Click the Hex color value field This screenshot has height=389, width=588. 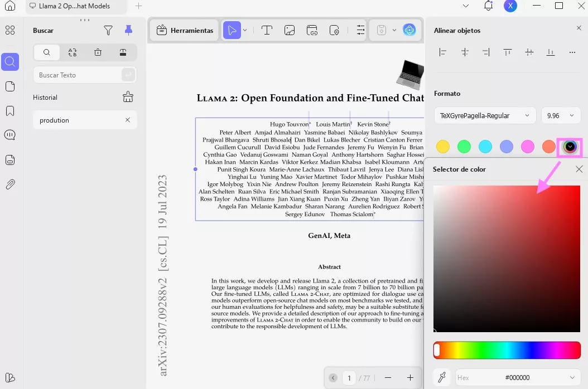pos(518,377)
